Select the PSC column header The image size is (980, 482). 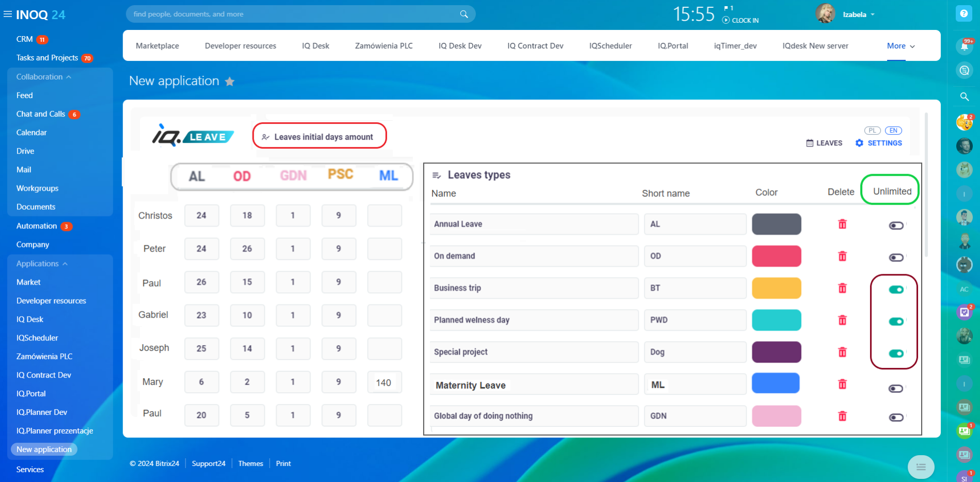340,174
